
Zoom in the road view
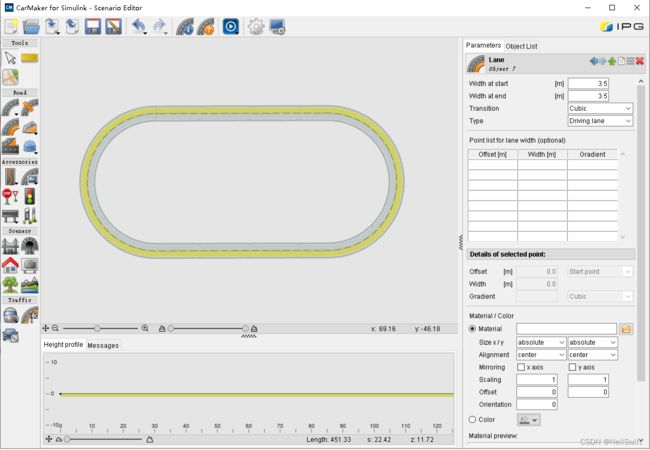point(145,328)
